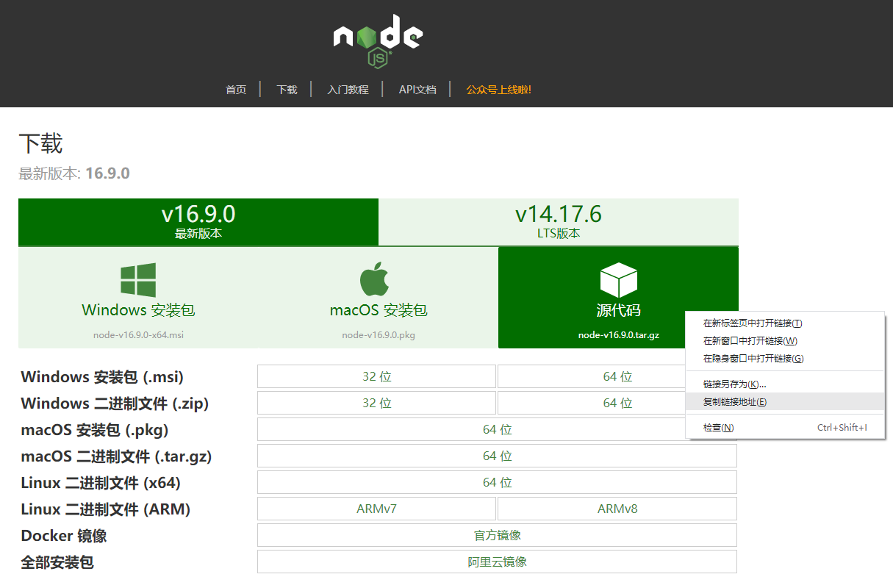Click the 源代码 tile title
893x588 pixels.
[619, 310]
